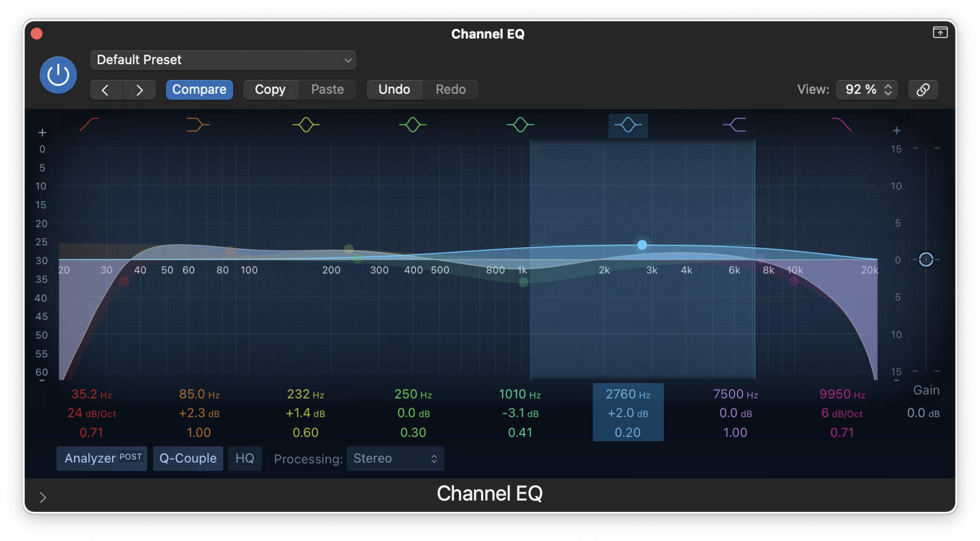Toggle the teal 1010 Hz parametric band icon
The height and width of the screenshot is (541, 980).
tap(520, 124)
